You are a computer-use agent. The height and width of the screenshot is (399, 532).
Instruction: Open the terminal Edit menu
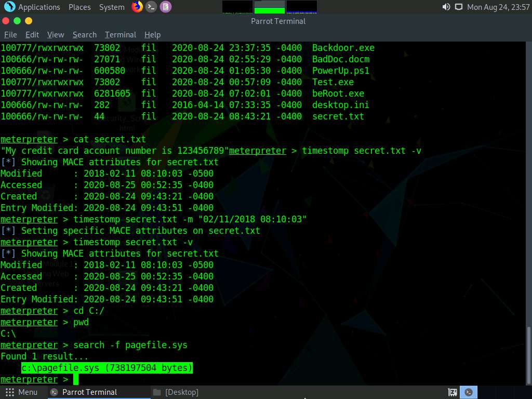point(32,35)
